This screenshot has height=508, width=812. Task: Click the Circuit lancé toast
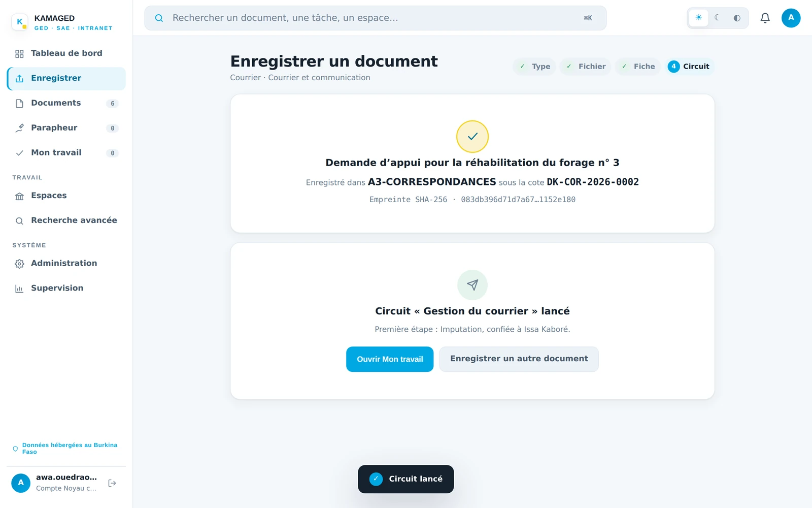(406, 479)
